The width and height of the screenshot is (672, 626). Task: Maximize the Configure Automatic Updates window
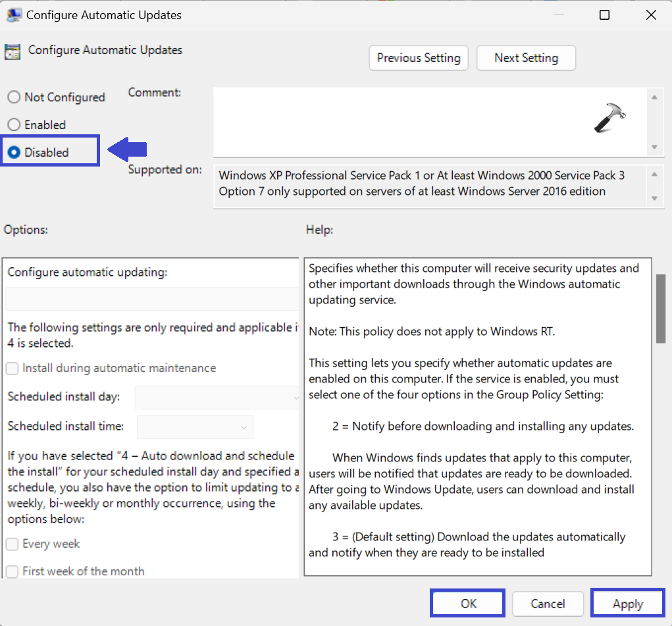tap(604, 15)
